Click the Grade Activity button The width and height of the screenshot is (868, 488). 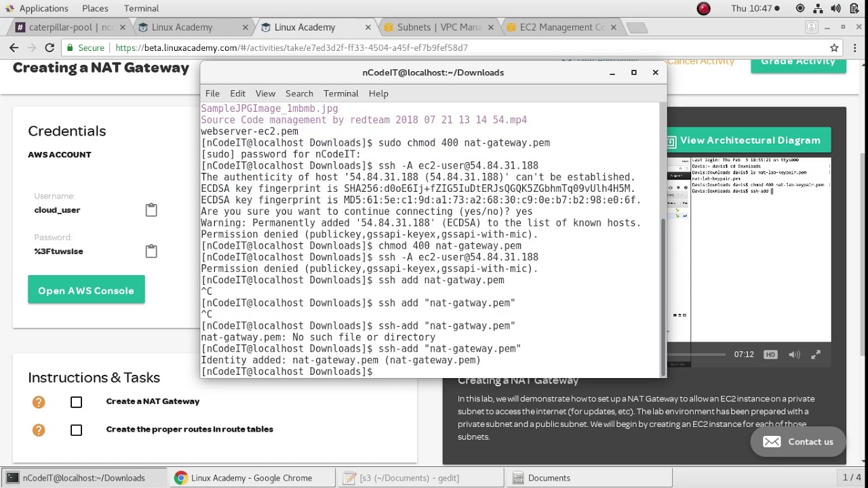click(798, 63)
